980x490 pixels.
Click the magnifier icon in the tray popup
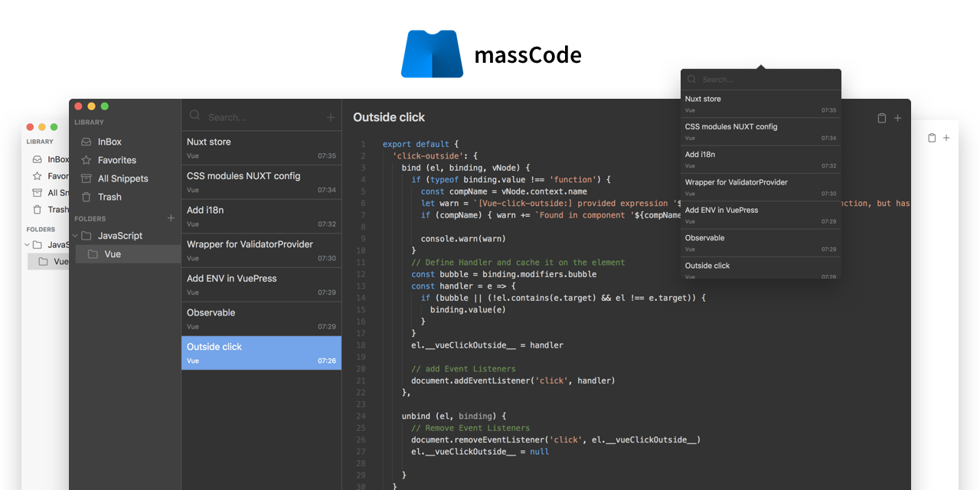[691, 79]
